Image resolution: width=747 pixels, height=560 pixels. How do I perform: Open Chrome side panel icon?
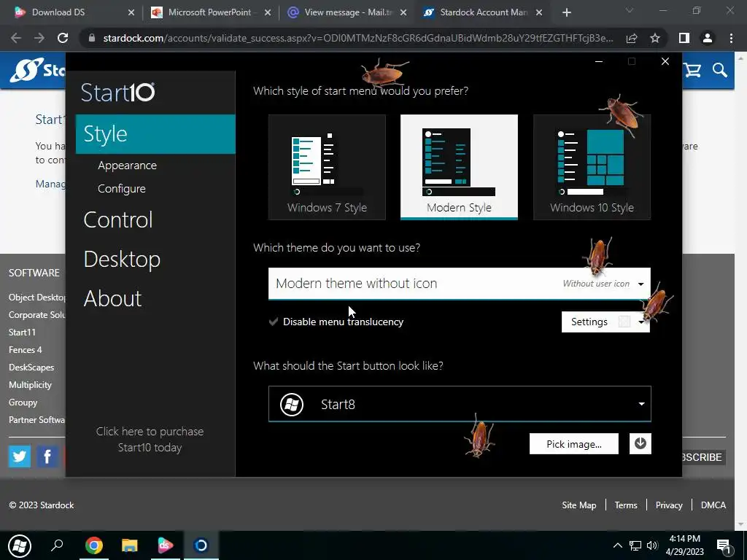pyautogui.click(x=684, y=38)
